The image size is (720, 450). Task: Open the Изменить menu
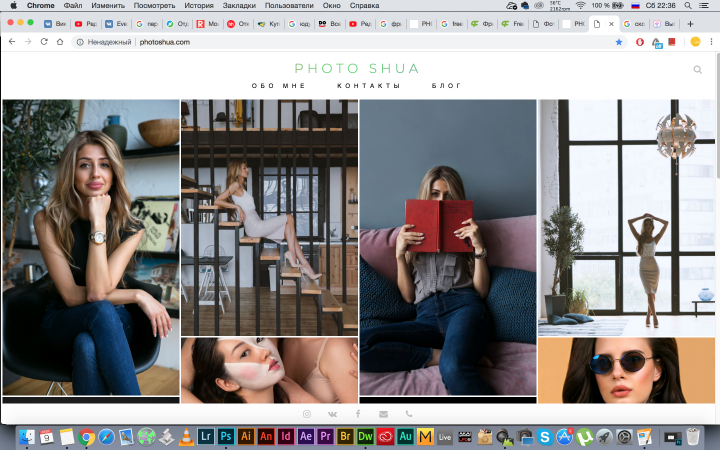tap(108, 6)
